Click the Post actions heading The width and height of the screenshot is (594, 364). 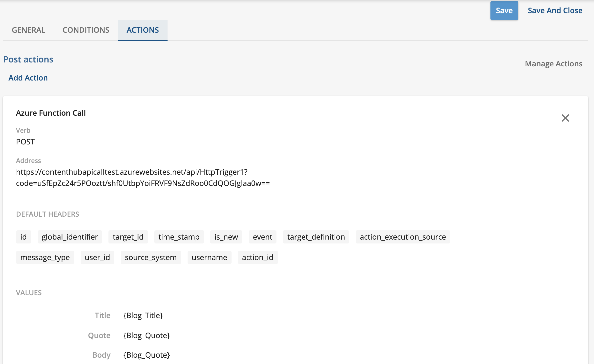[28, 59]
